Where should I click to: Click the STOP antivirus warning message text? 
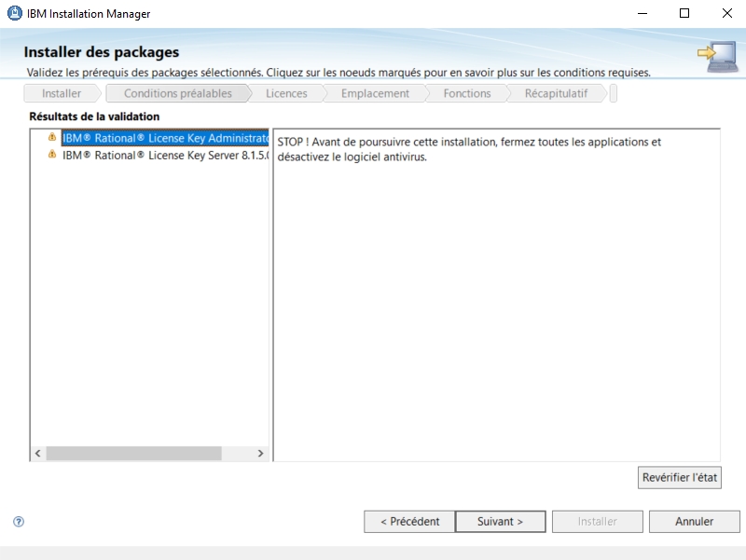click(x=469, y=149)
